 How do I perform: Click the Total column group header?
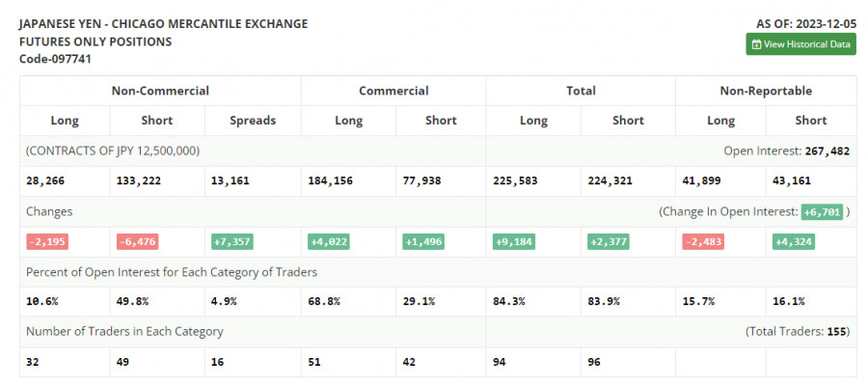point(581,91)
